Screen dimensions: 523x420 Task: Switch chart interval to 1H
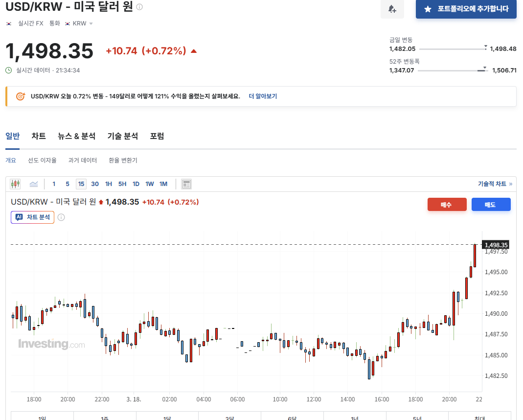[109, 184]
